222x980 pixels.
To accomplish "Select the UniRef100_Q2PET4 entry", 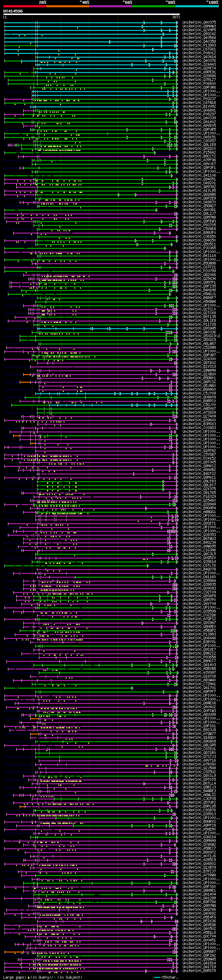I will coord(199,68).
